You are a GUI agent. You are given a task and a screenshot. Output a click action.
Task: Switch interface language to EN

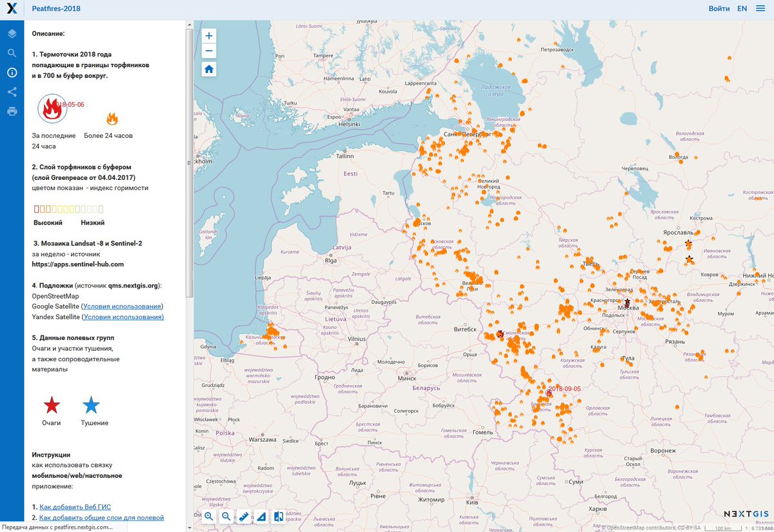click(x=742, y=8)
